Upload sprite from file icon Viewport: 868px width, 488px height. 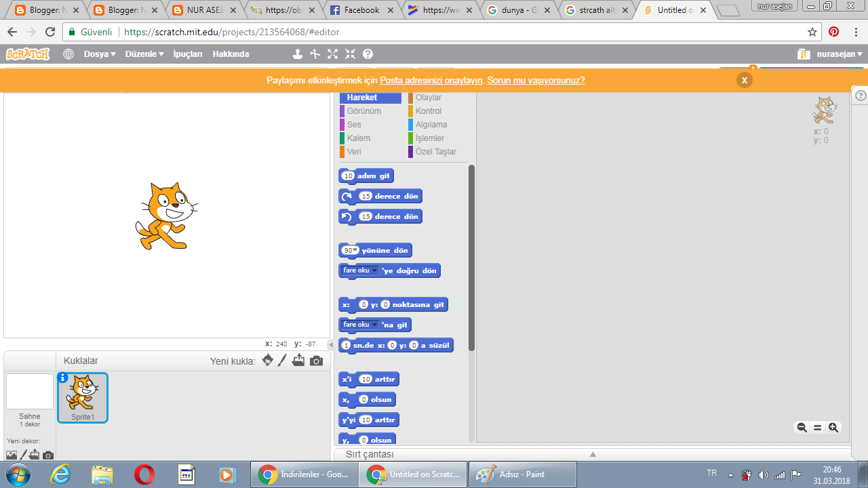[x=298, y=360]
